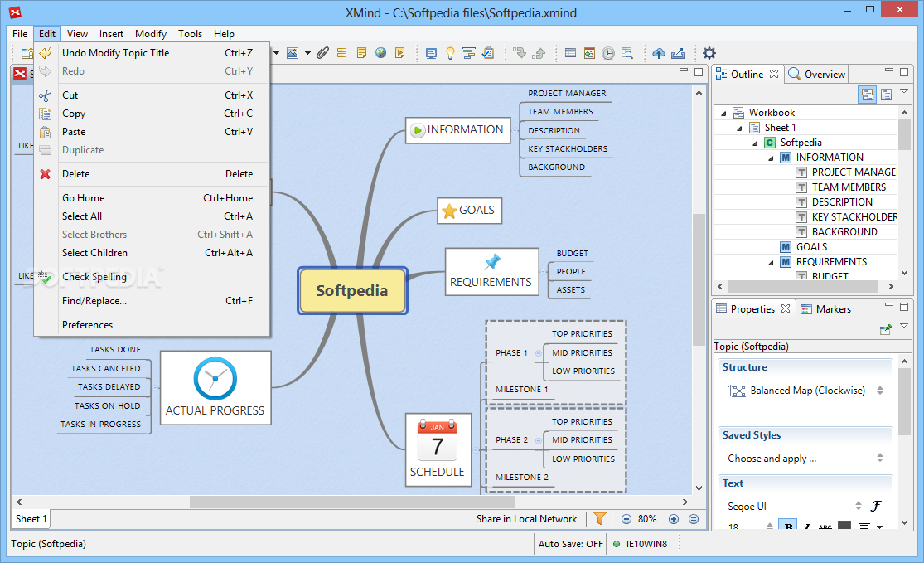Click Share in Local Network
Viewport: 924px width, 563px height.
click(x=527, y=519)
